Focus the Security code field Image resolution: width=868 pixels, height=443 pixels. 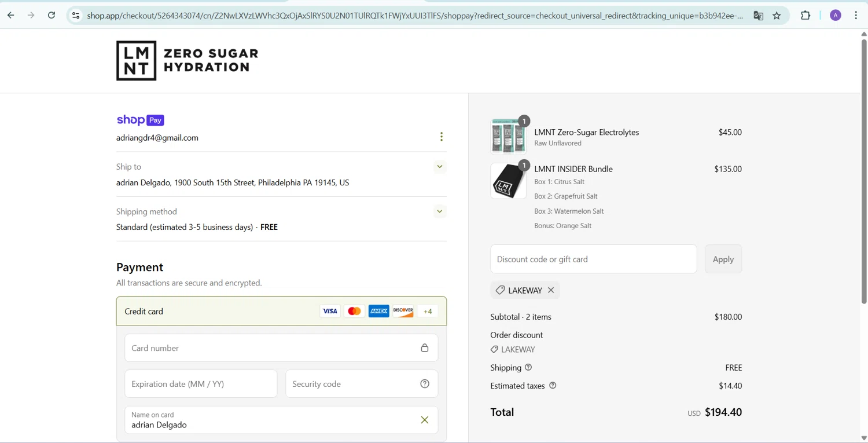click(362, 384)
